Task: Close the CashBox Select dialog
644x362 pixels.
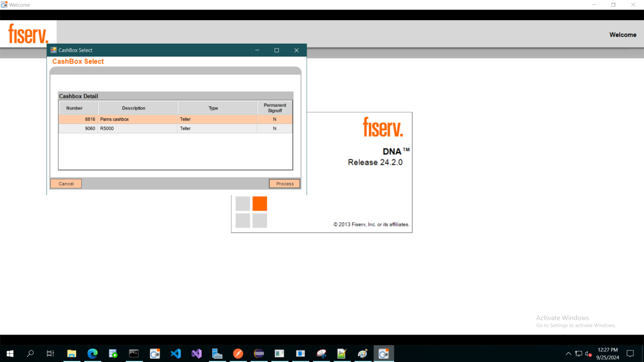Action: point(296,50)
